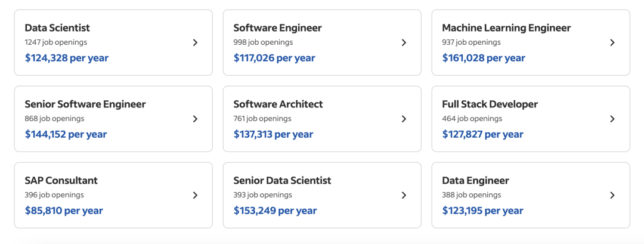This screenshot has height=244, width=644.
Task: Select the Software Architect heading
Action: point(278,104)
